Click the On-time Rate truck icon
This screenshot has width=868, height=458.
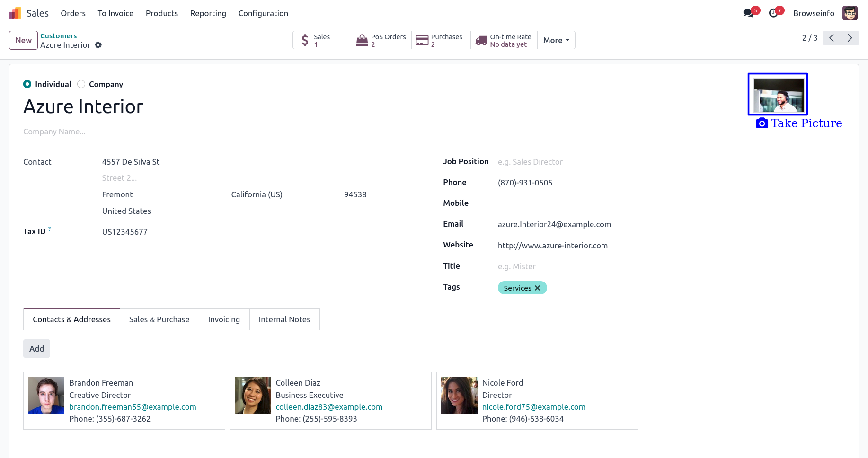(x=481, y=41)
